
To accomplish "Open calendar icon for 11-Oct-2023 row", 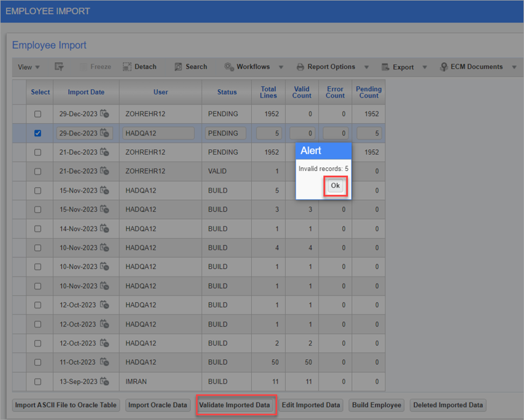I will pyautogui.click(x=105, y=362).
